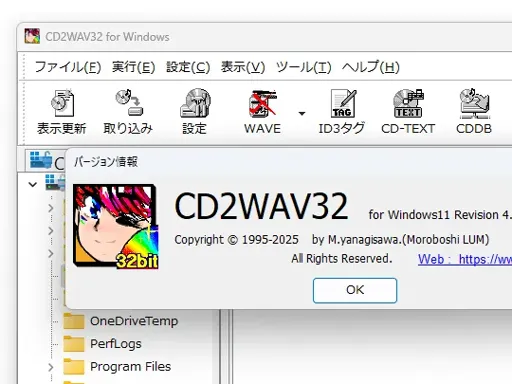
Task: Open the Web https link in version dialog
Action: click(x=465, y=259)
